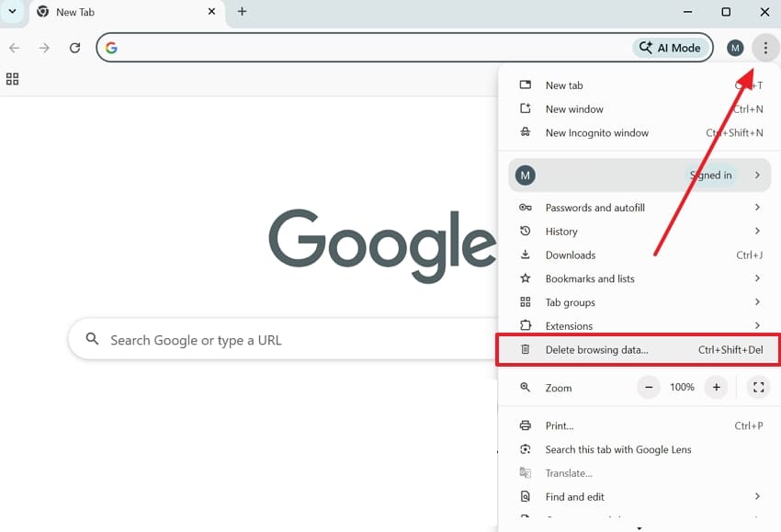Expand the Extensions submenu
The image size is (781, 532).
click(570, 325)
